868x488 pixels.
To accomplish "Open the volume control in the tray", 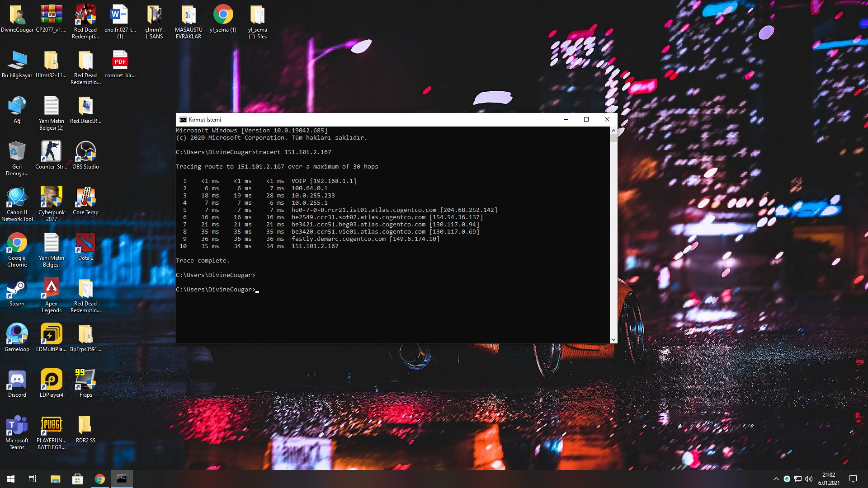I will [809, 479].
